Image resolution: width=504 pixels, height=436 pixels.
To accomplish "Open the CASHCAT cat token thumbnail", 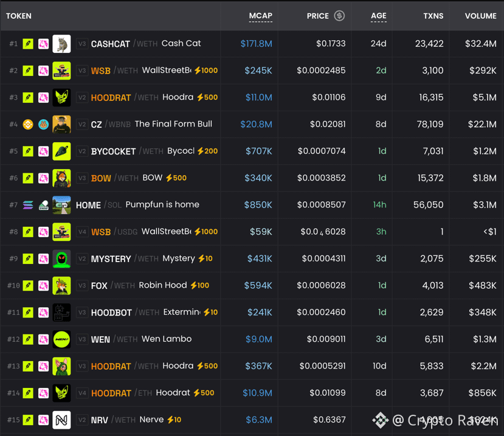I will coord(61,44).
